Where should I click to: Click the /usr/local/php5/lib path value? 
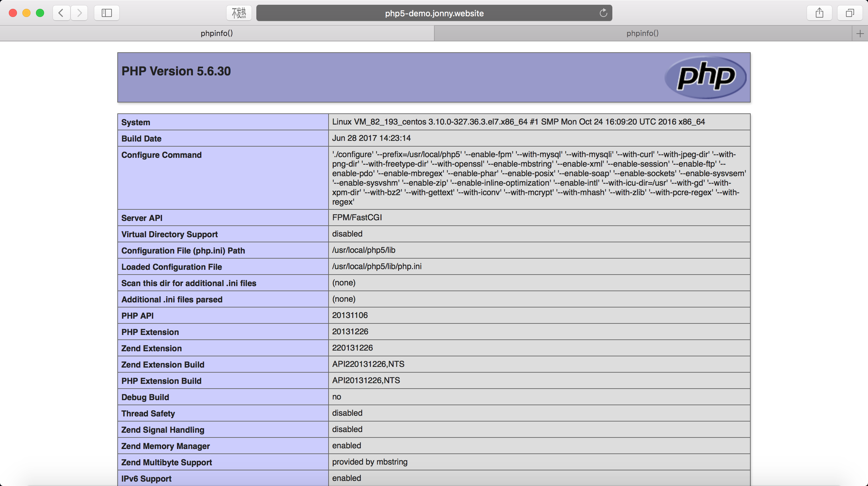[364, 250]
